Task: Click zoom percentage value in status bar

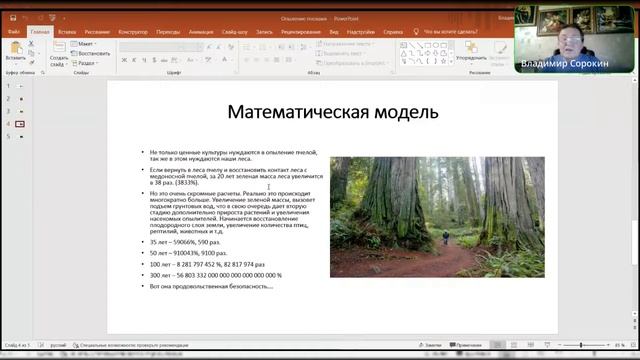Action: click(x=620, y=345)
